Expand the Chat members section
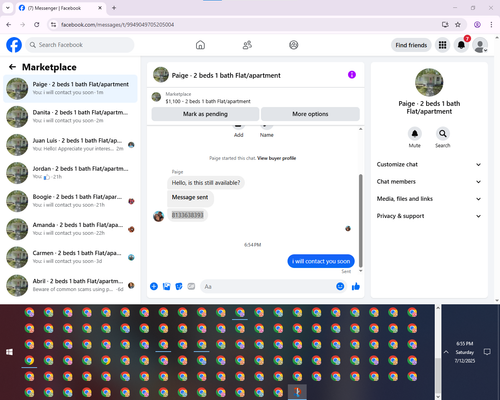Viewport: 500px width, 400px height. [429, 182]
